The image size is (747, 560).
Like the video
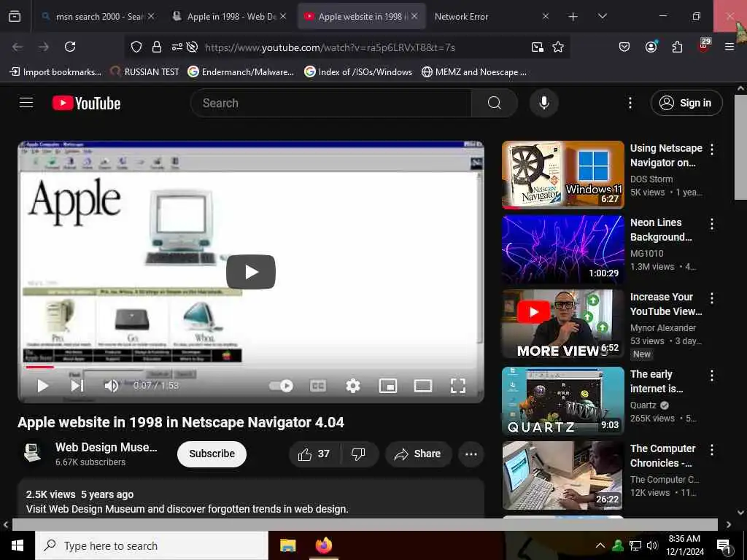(314, 454)
